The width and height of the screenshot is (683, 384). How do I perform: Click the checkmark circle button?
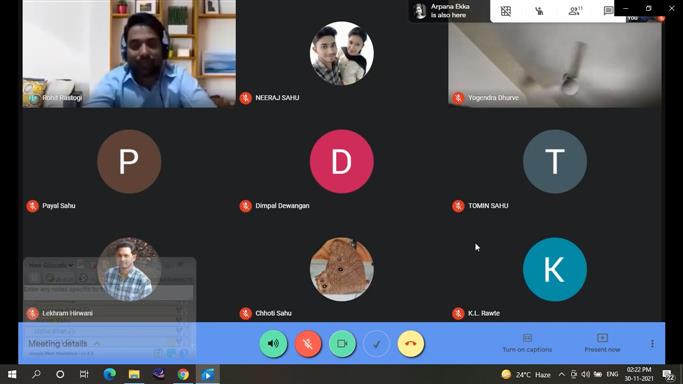376,344
